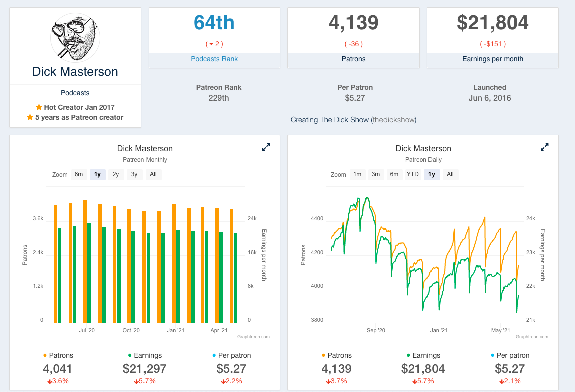
Task: Click the Patreon Daily subtitle
Action: coord(423,160)
